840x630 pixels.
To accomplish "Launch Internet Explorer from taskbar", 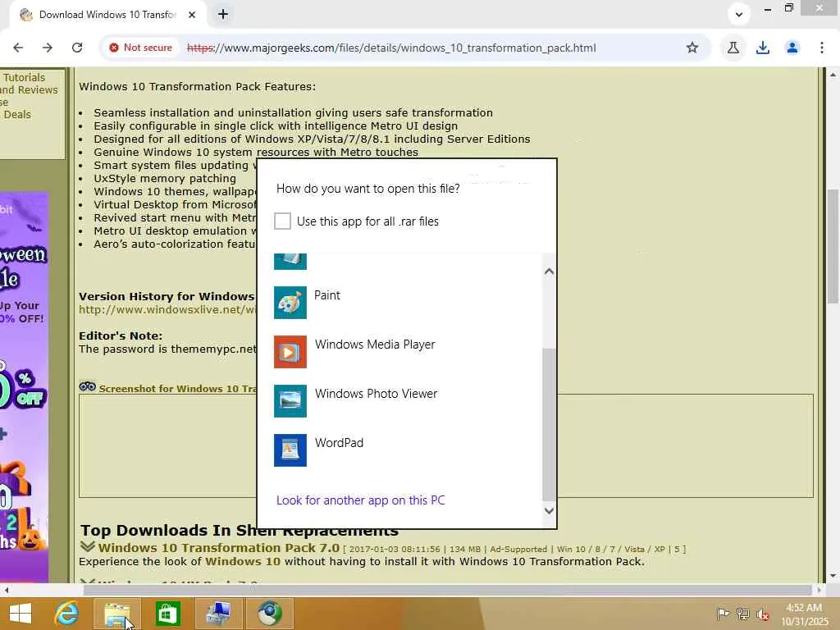I will coord(67,614).
